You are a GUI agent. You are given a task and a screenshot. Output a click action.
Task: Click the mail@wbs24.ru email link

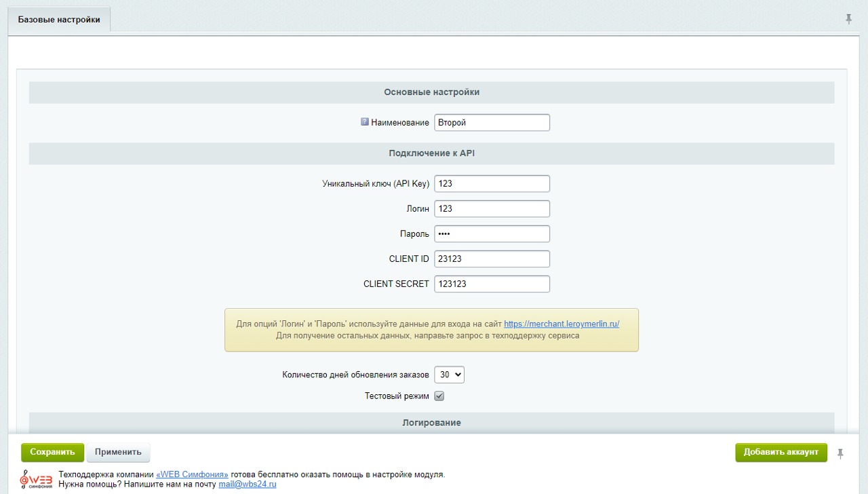247,484
